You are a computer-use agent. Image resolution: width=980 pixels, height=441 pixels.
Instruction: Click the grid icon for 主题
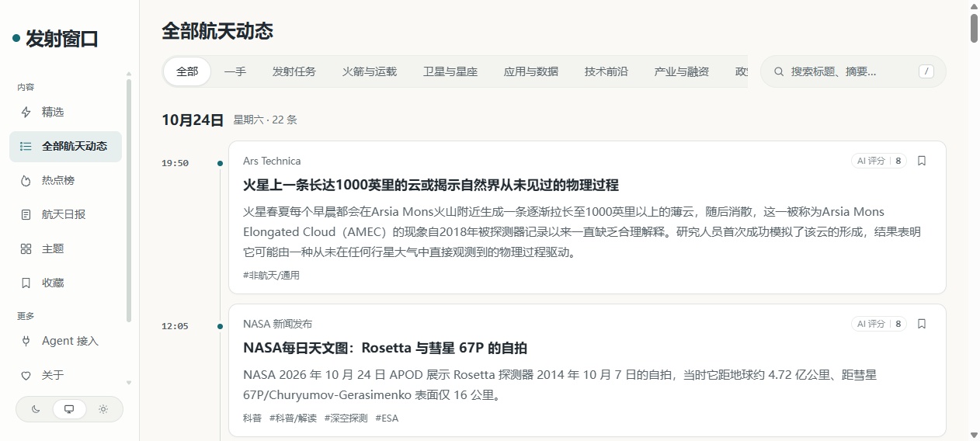tap(26, 248)
